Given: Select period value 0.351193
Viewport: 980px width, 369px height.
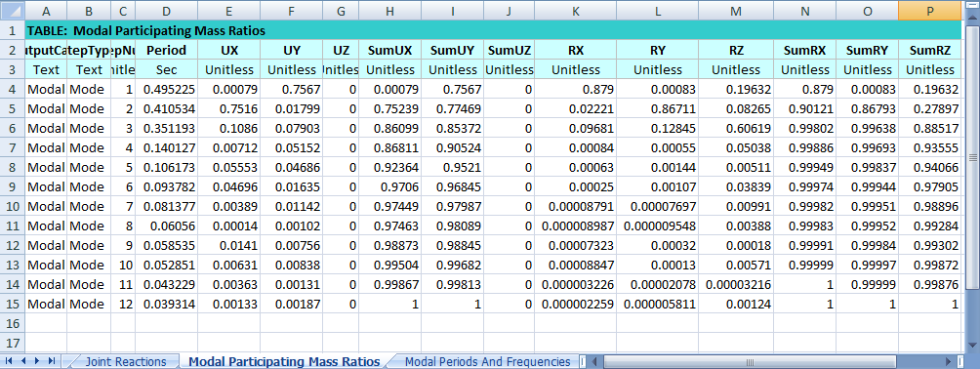Looking at the screenshot, I should pos(166,128).
